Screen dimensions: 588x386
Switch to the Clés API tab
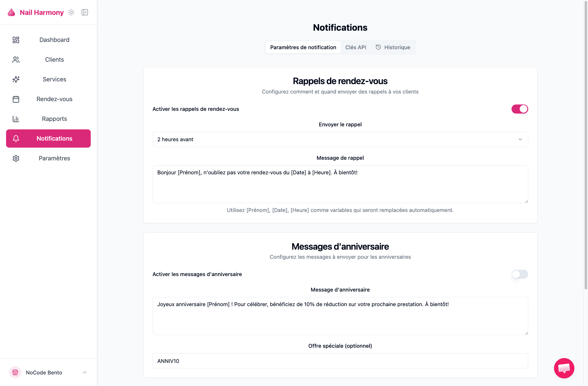[356, 47]
